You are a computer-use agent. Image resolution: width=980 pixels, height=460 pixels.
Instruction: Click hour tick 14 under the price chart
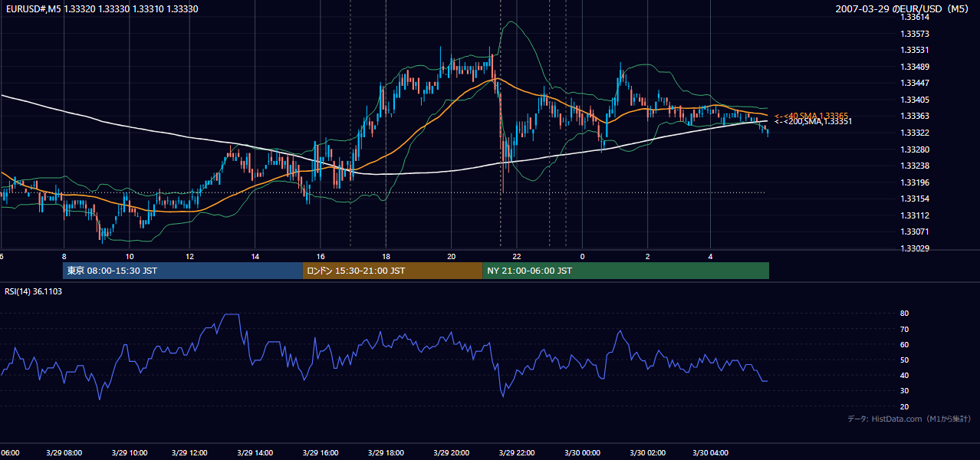pyautogui.click(x=255, y=256)
